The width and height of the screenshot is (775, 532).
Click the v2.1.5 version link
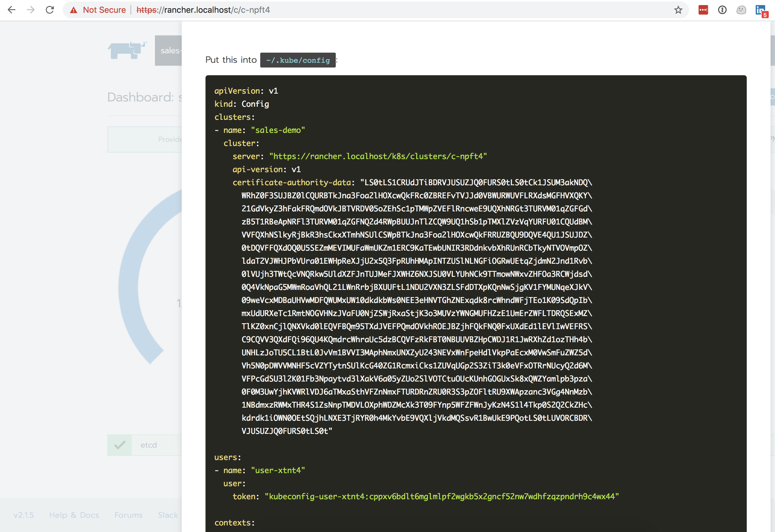point(24,515)
